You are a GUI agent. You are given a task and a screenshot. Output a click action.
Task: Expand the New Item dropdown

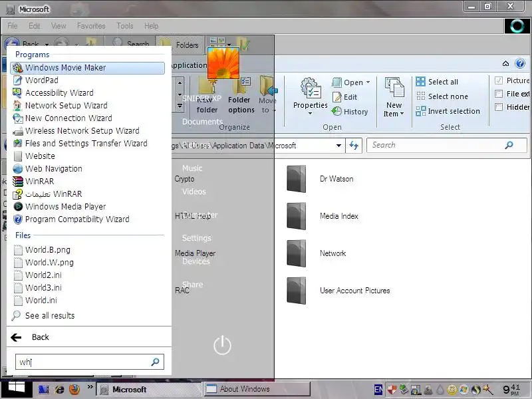[x=402, y=114]
